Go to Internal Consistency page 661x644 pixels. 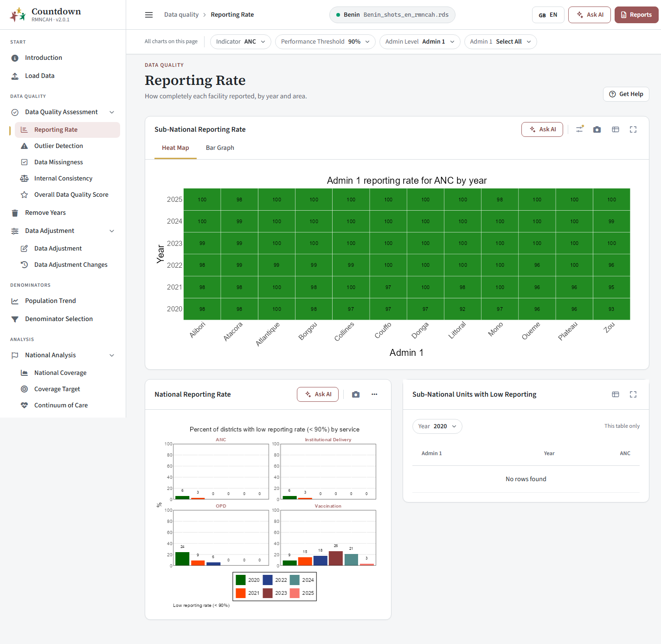pyautogui.click(x=67, y=178)
